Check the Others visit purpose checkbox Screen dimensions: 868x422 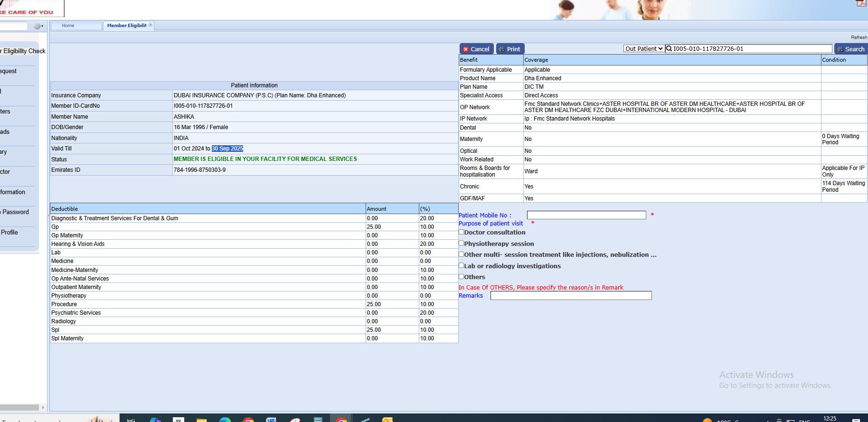tap(461, 276)
